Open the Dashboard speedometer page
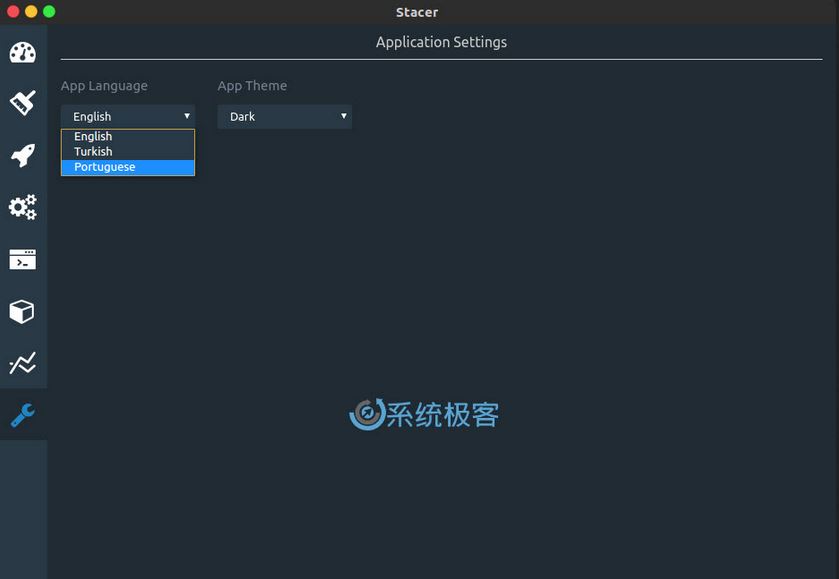This screenshot has width=839, height=579. coord(22,53)
